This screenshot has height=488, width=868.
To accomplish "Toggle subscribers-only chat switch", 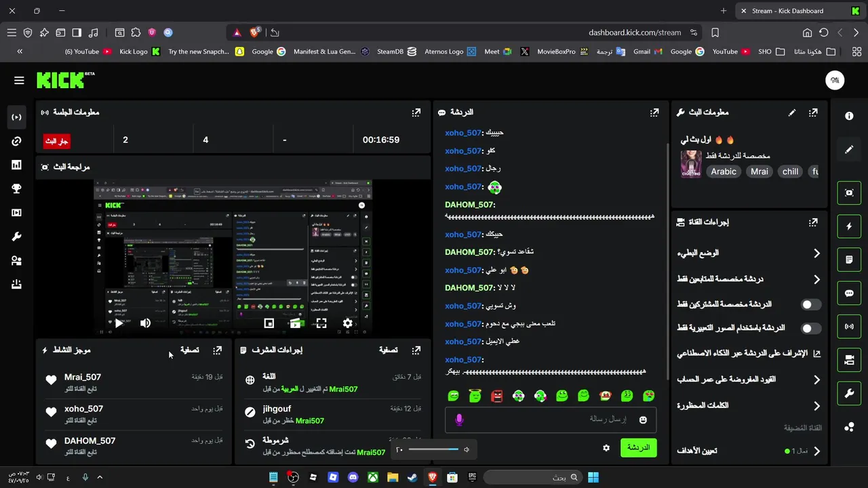I will (x=811, y=305).
